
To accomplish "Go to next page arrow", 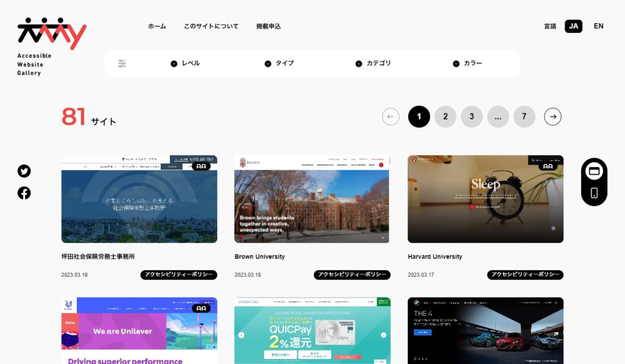I will tap(552, 116).
